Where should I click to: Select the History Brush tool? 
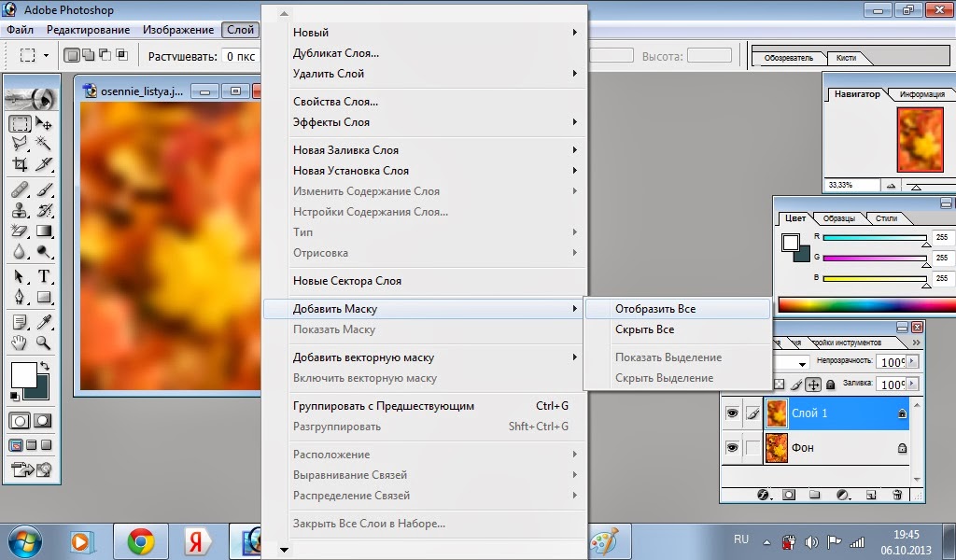click(x=43, y=210)
